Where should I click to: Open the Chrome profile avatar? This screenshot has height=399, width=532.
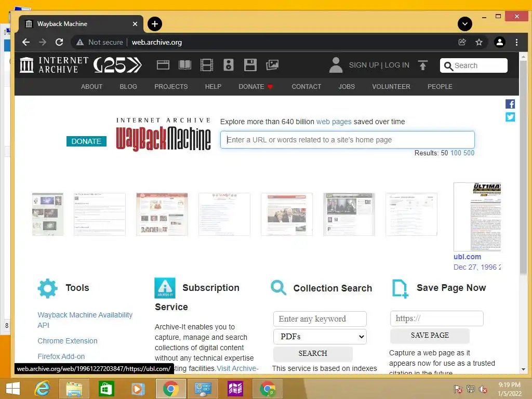[499, 42]
